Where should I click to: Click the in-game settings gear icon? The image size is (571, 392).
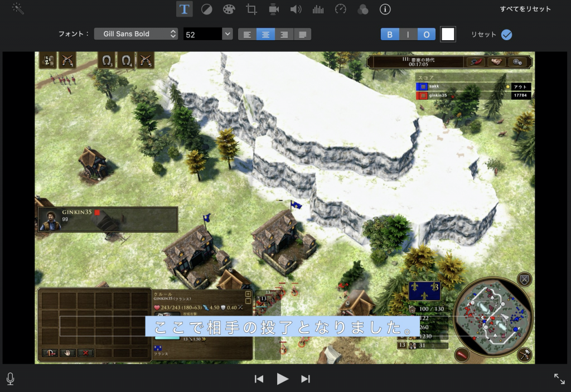pos(518,62)
